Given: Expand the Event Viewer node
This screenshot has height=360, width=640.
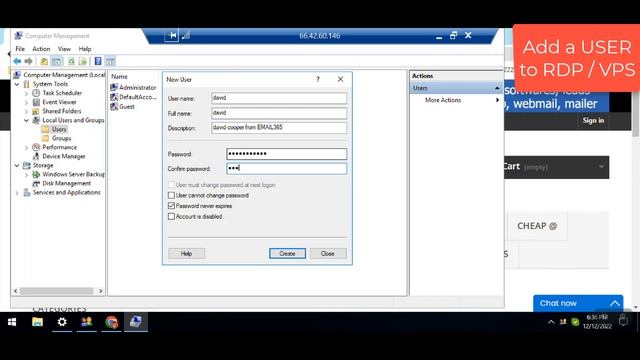Looking at the screenshot, I should (x=27, y=102).
